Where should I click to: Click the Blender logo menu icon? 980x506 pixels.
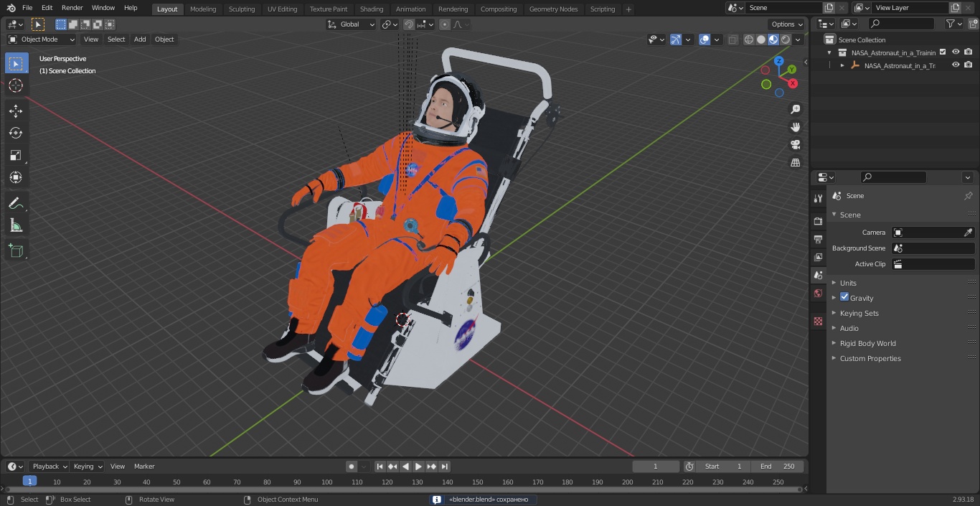[x=11, y=8]
